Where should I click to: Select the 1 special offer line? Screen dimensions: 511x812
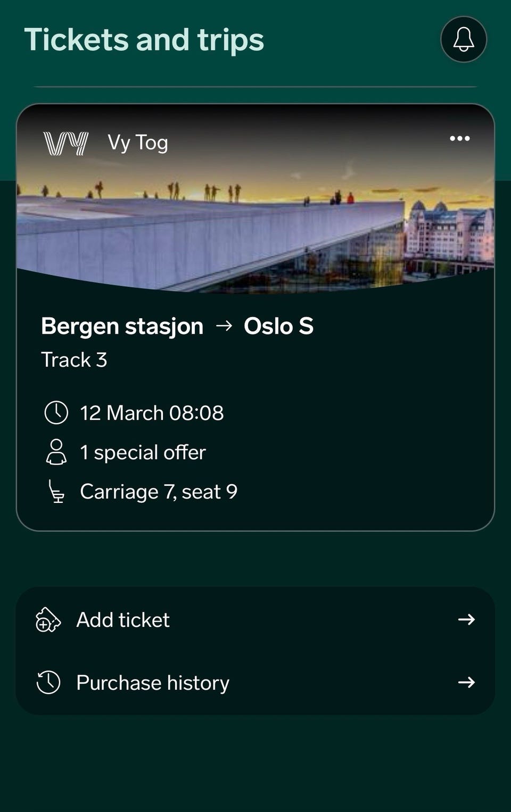click(143, 452)
